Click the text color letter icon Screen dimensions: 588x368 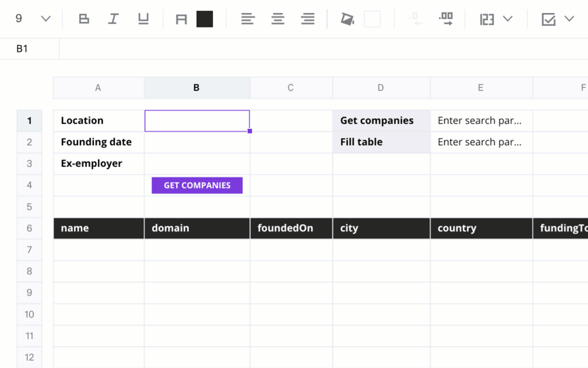pos(181,19)
